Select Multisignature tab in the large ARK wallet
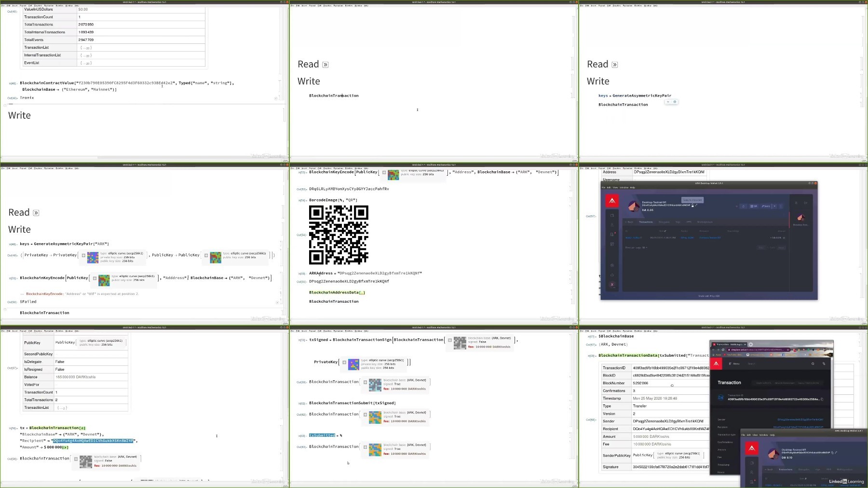Viewport: 868px width, 488px height. point(705,222)
